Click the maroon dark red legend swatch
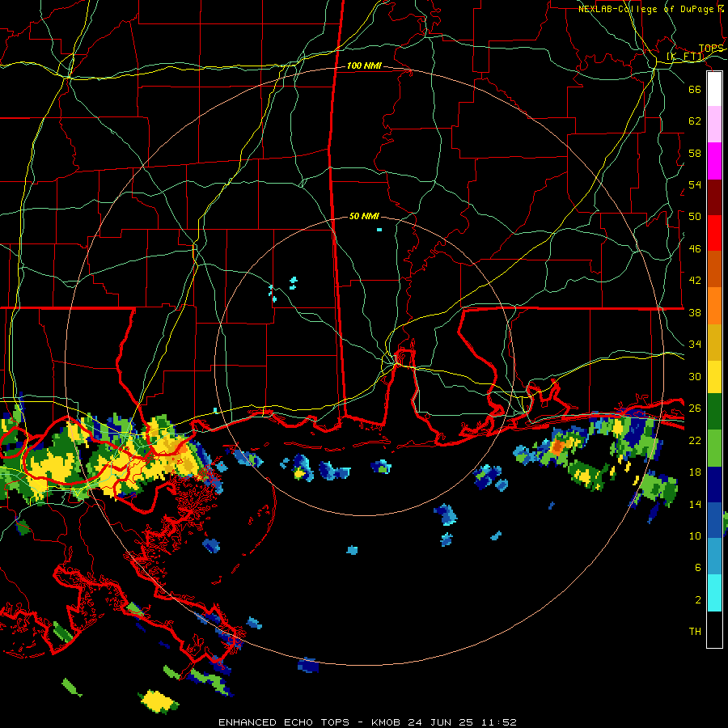The width and height of the screenshot is (728, 728). pos(714,197)
